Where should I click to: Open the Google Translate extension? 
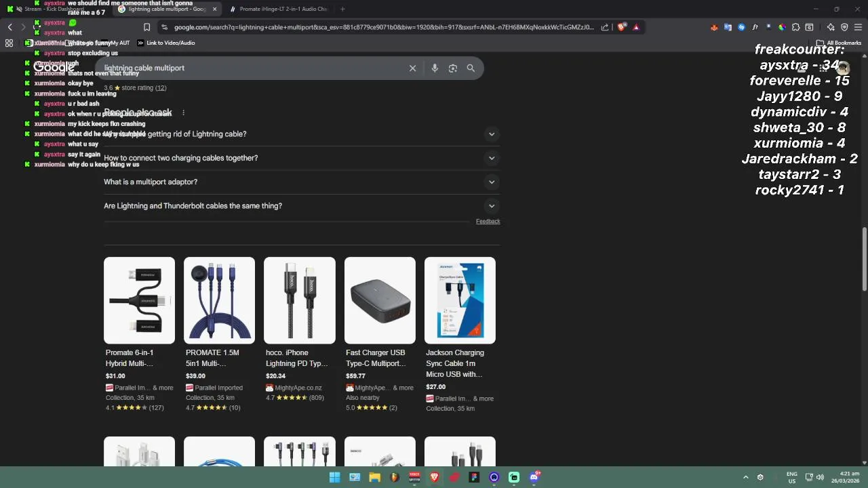click(728, 27)
